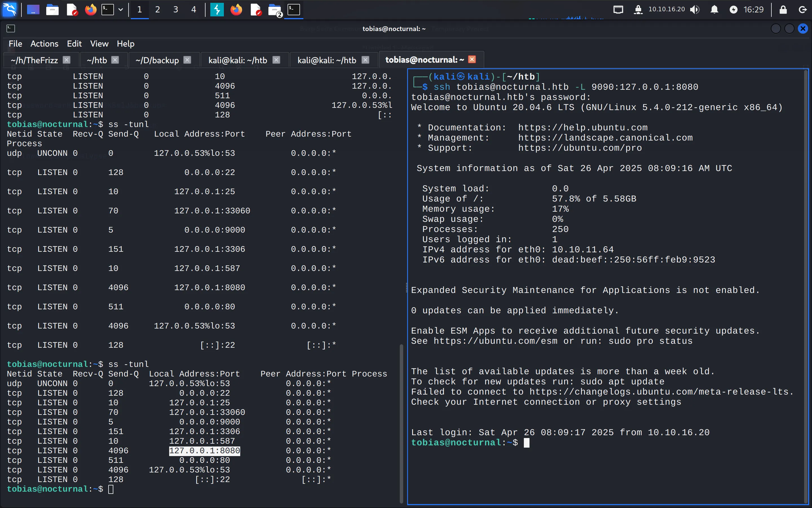Viewport: 812px width, 508px height.
Task: Open the File menu
Action: pos(15,44)
